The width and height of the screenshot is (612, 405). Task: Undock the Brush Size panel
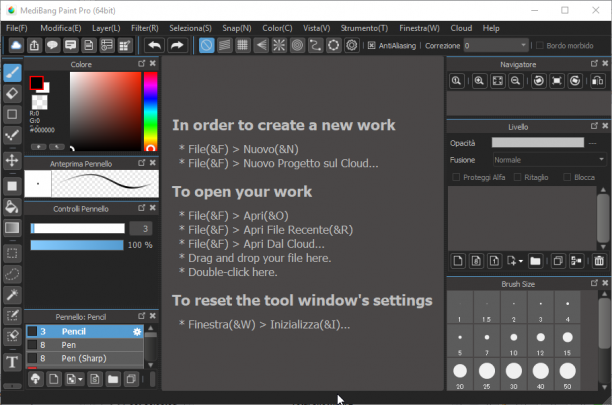point(594,283)
